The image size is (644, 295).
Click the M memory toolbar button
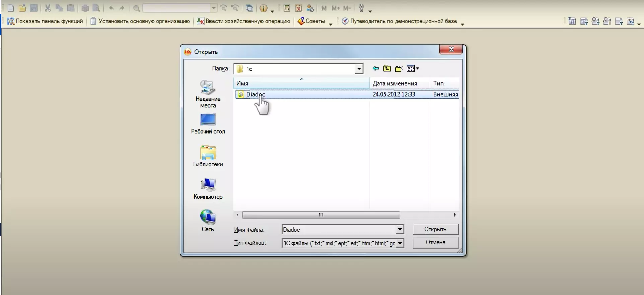click(324, 8)
